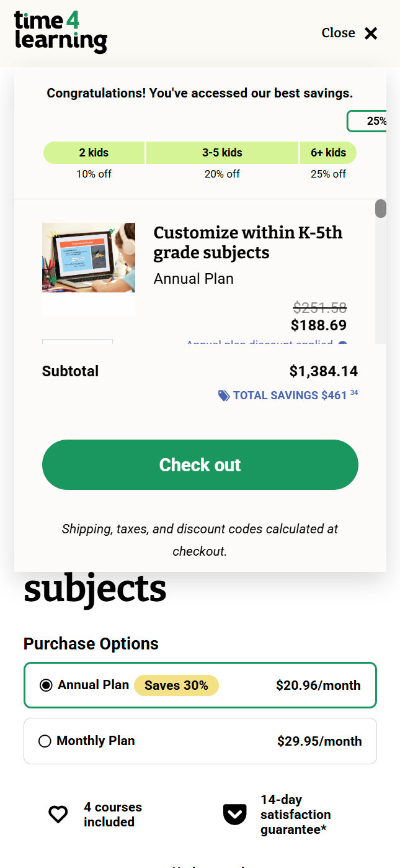This screenshot has width=400, height=868.
Task: Click the TOTAL SAVINGS $461 text
Action: pyautogui.click(x=290, y=396)
